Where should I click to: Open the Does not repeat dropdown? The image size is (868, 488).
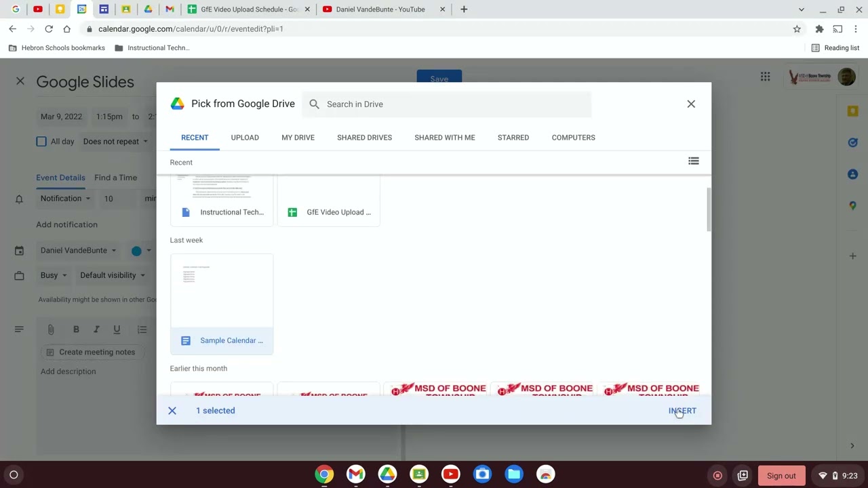[x=115, y=142]
